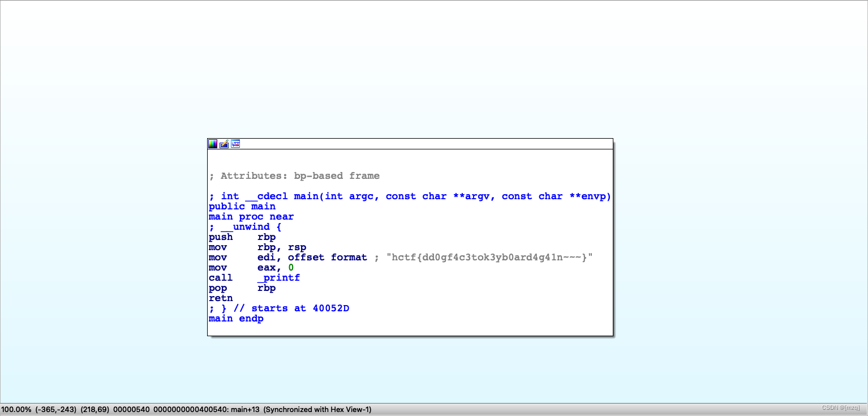Click the 'main endp' line
This screenshot has width=868, height=416.
click(x=236, y=319)
